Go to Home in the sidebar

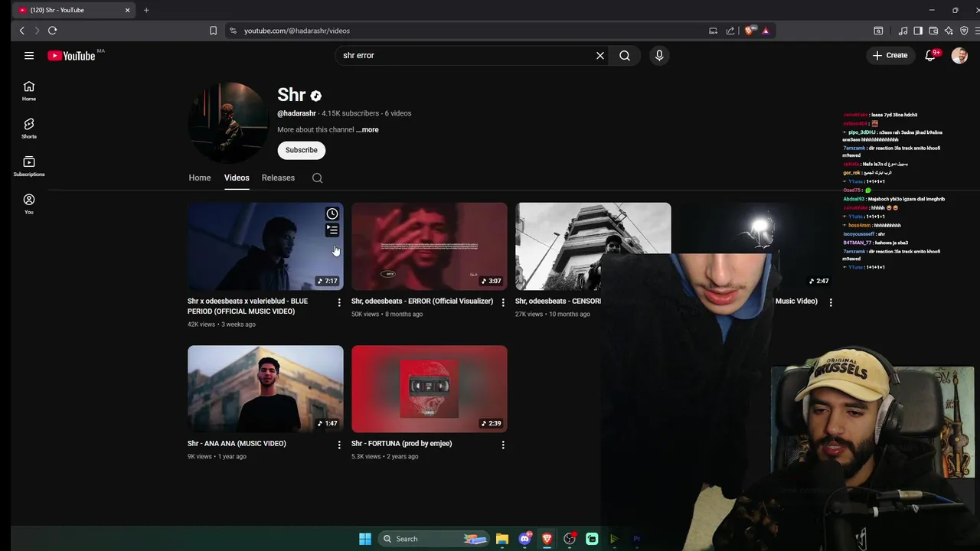(29, 91)
